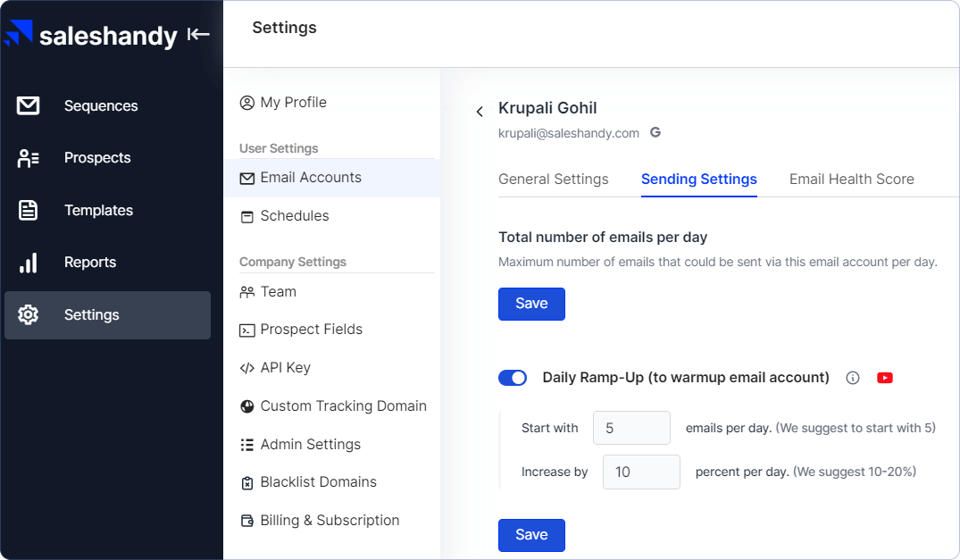Image resolution: width=960 pixels, height=560 pixels.
Task: Open My Profile settings
Action: [x=293, y=103]
